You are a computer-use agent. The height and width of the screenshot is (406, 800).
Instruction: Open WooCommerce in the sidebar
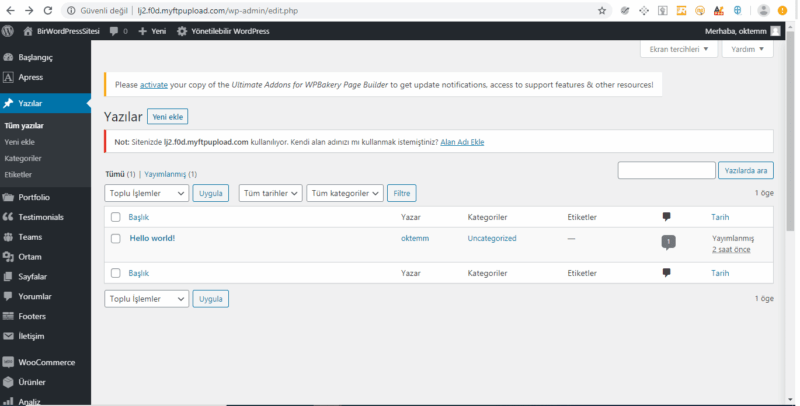[45, 362]
